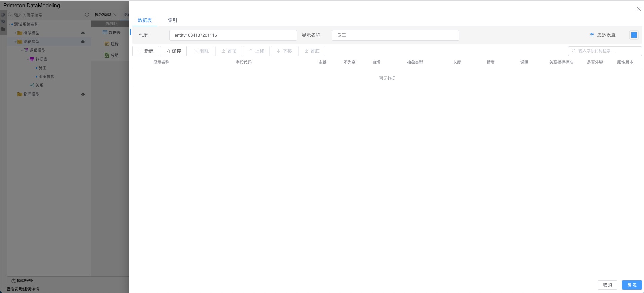This screenshot has width=644, height=293.
Task: Click the 说明 column header
Action: point(524,62)
